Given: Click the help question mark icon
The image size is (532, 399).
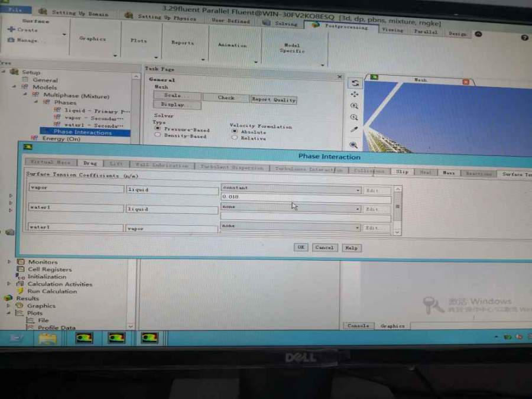Looking at the screenshot, I should [524, 38].
